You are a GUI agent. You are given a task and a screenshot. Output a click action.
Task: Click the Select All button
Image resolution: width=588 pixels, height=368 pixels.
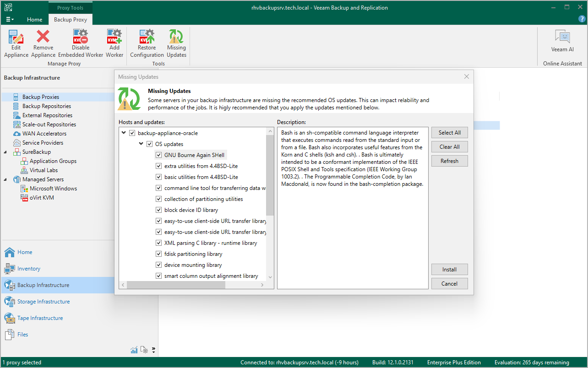pyautogui.click(x=450, y=133)
